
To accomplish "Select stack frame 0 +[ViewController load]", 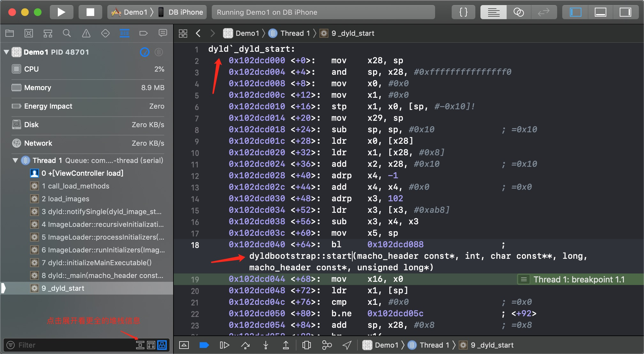I will pyautogui.click(x=82, y=173).
